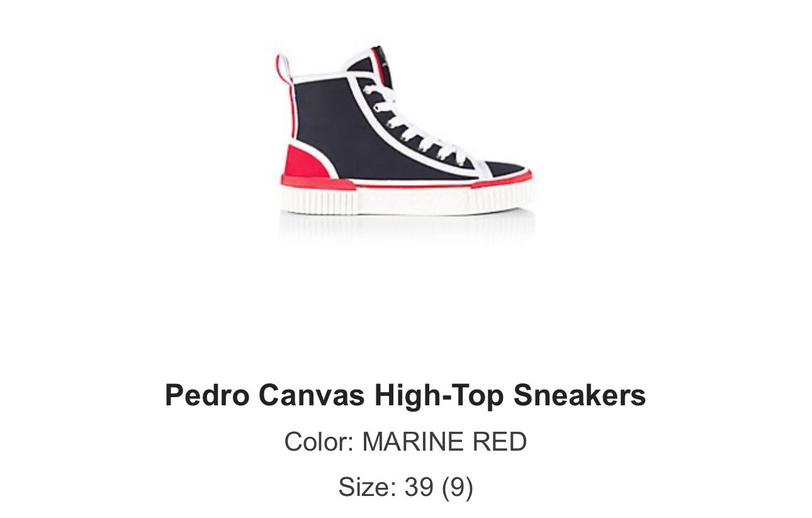Click the Size: label
Screen dimensions: 812x518
tap(368, 487)
